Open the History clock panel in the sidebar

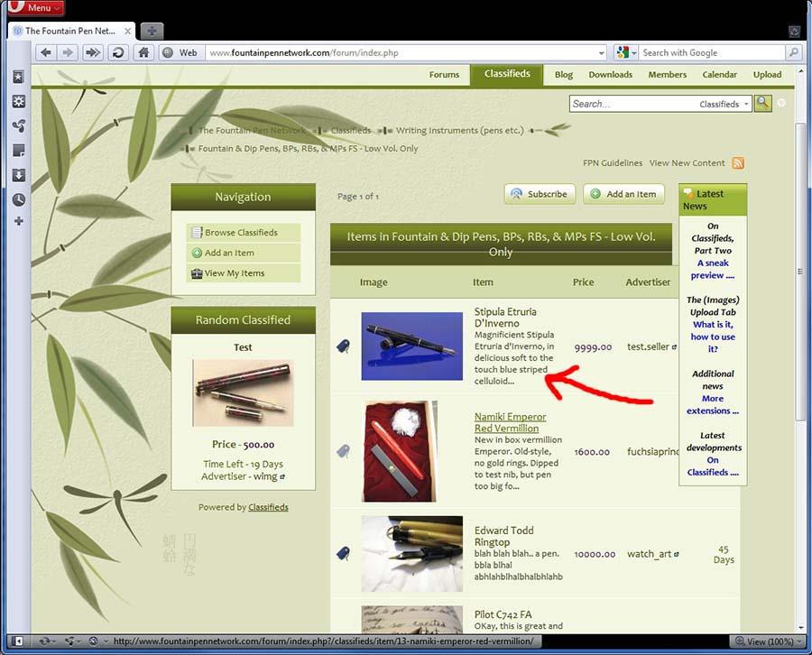[18, 199]
